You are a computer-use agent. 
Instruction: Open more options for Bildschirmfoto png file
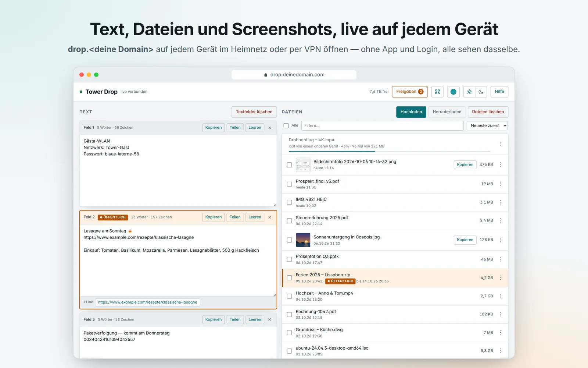(501, 164)
